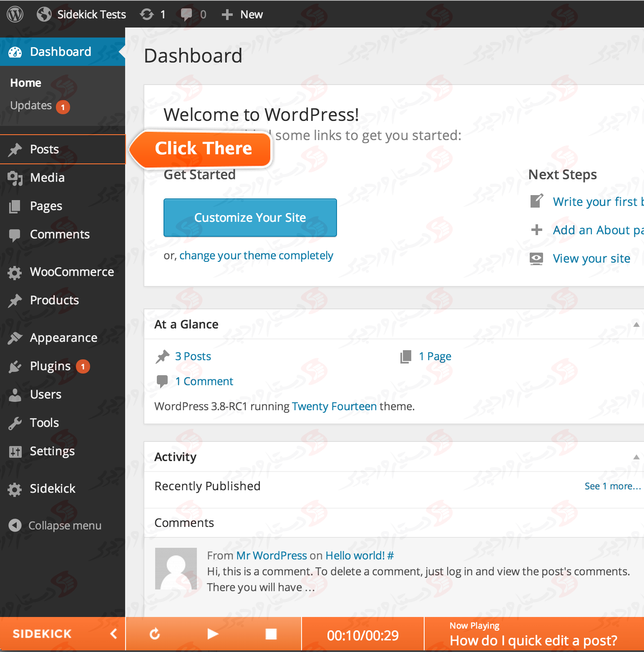Stop the Sidekick walkthrough playback
This screenshot has height=652, width=644.
(271, 634)
